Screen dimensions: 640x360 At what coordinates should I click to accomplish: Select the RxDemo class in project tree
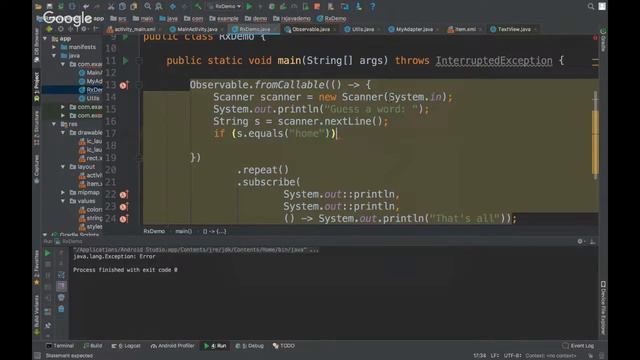[91, 90]
